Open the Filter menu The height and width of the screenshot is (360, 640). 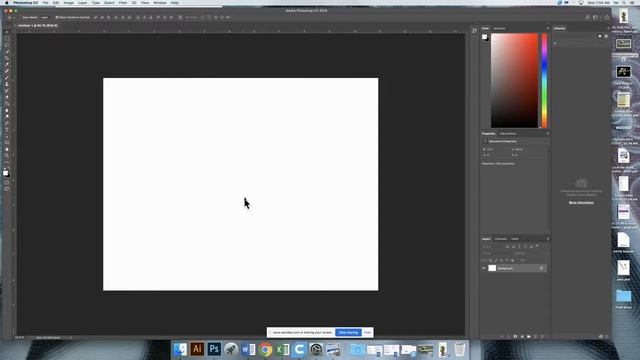123,3
